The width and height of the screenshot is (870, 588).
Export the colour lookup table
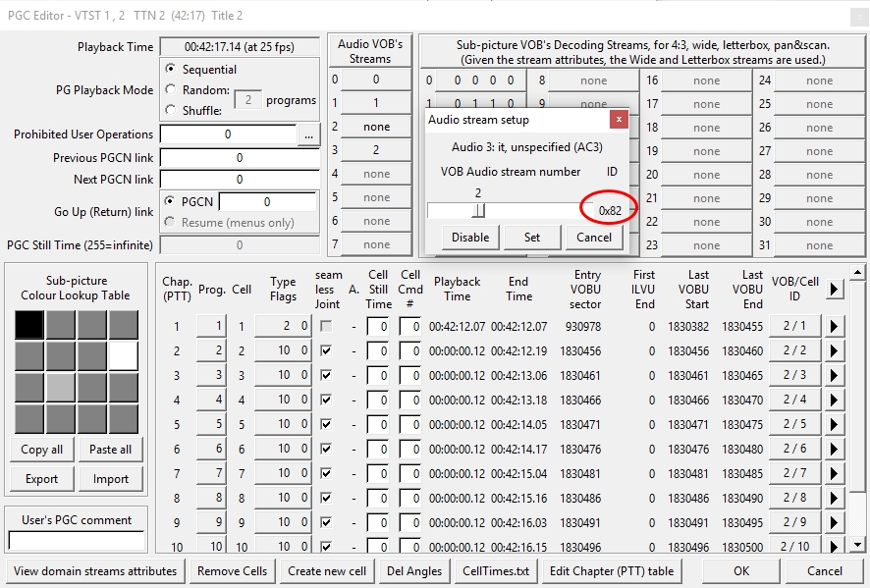41,479
